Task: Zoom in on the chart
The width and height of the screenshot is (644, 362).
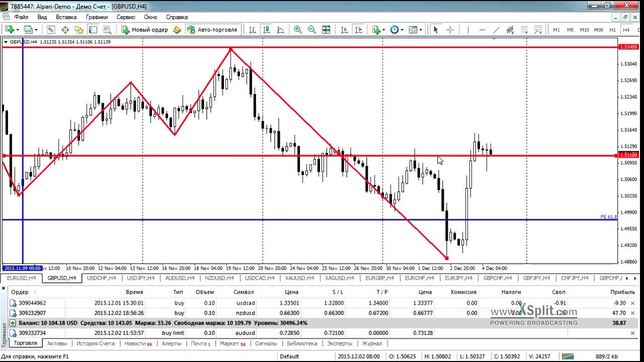Action: (298, 30)
